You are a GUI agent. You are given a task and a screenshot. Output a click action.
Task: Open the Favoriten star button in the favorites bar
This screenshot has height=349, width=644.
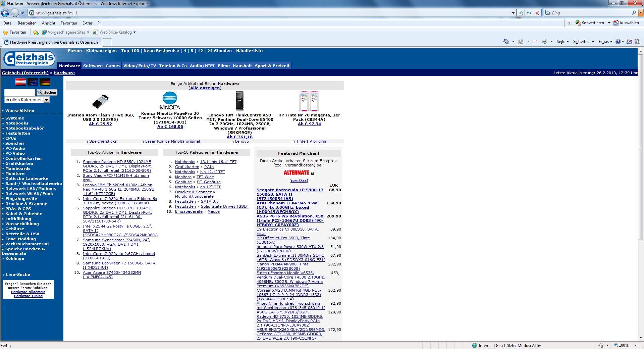click(x=14, y=32)
